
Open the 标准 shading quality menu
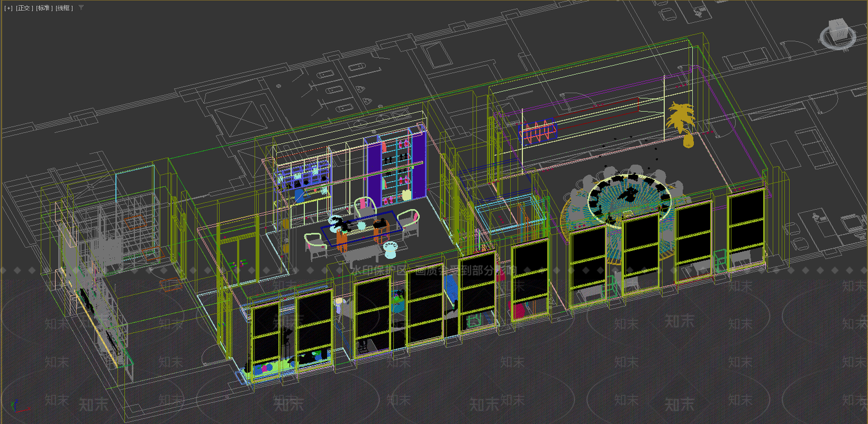click(44, 8)
